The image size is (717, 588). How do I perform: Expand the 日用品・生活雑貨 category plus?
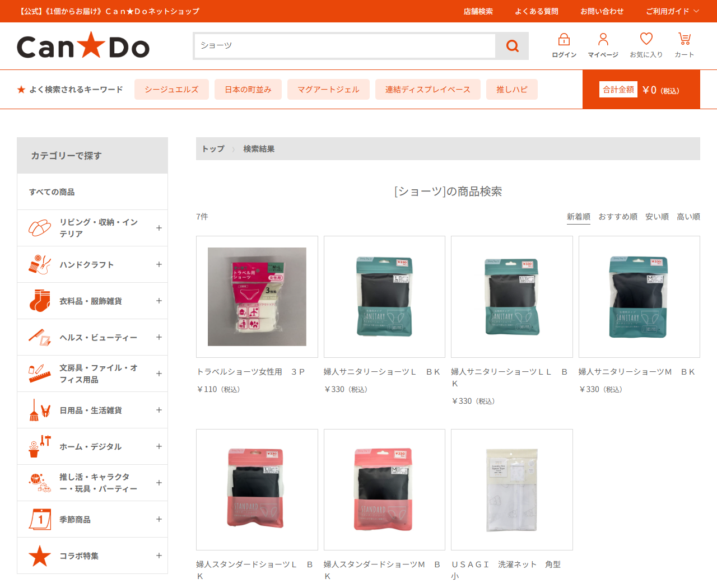tap(159, 410)
